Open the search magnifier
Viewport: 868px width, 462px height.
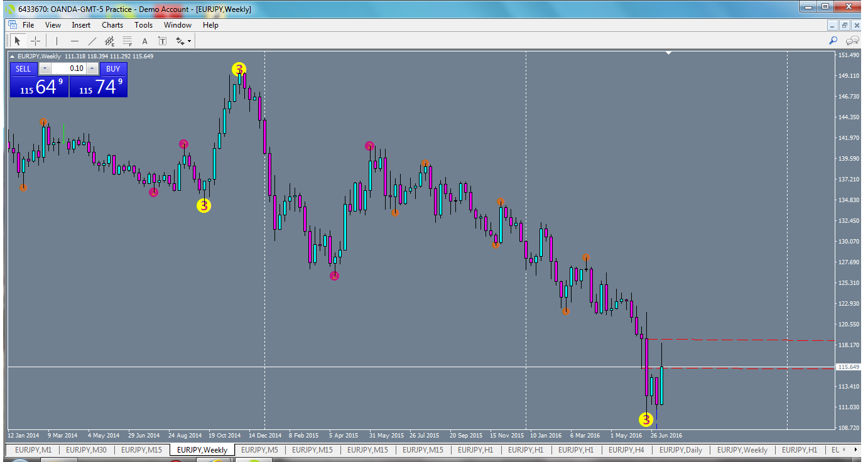[x=833, y=40]
